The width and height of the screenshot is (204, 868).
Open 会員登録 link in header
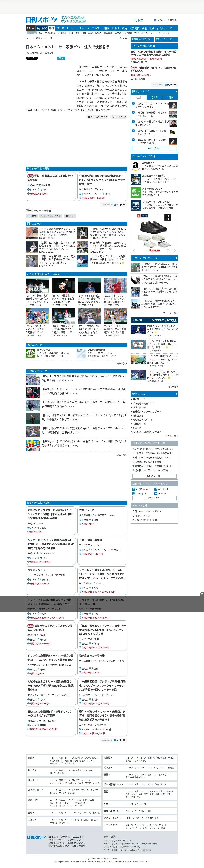click(x=172, y=21)
